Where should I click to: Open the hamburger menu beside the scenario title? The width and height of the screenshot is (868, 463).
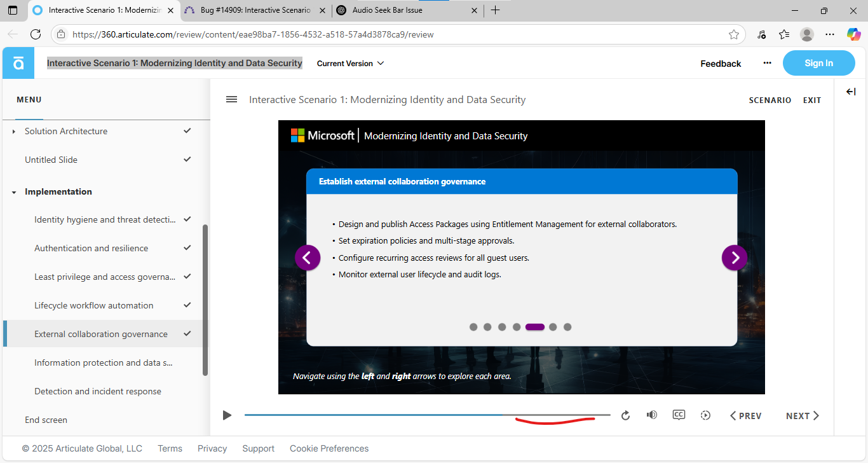click(x=231, y=99)
